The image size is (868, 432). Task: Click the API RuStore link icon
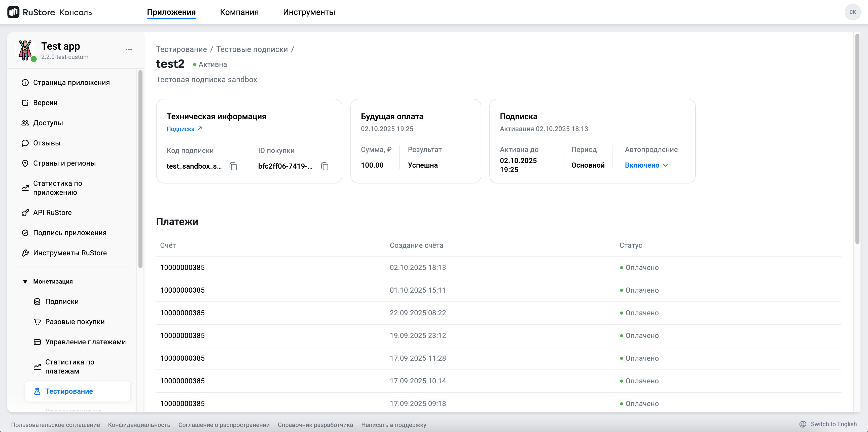click(25, 212)
